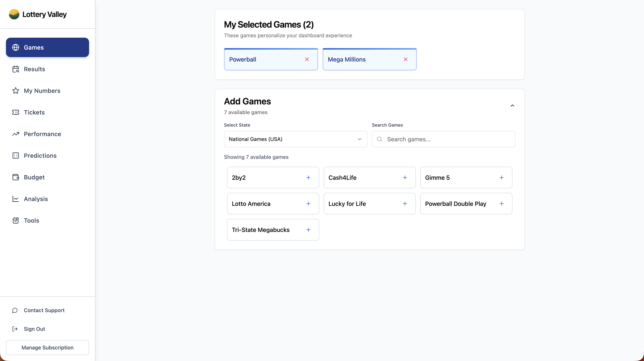Screen dimensions: 644x361
Task: Click the search magnifier icon in Search Games
Action: (379, 139)
